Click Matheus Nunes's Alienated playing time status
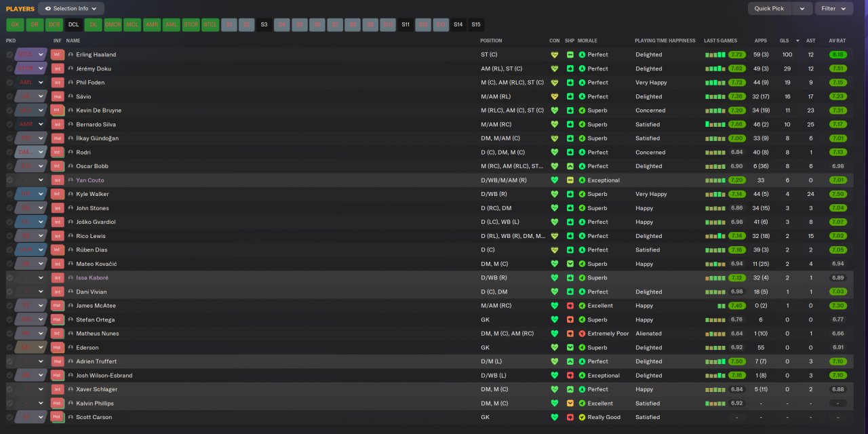Viewport: 868px width, 434px height. pyautogui.click(x=648, y=334)
